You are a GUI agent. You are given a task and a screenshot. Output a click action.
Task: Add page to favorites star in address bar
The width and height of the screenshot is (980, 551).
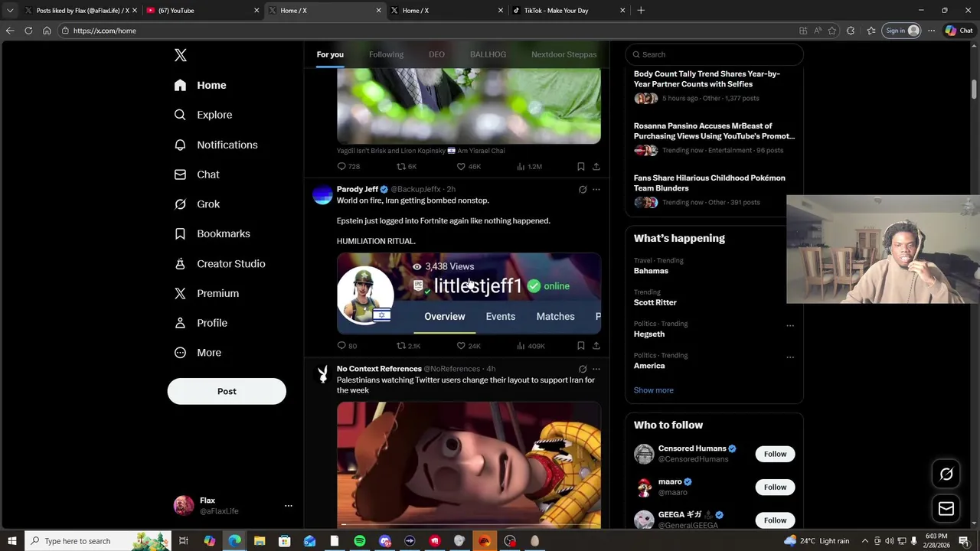tap(832, 31)
